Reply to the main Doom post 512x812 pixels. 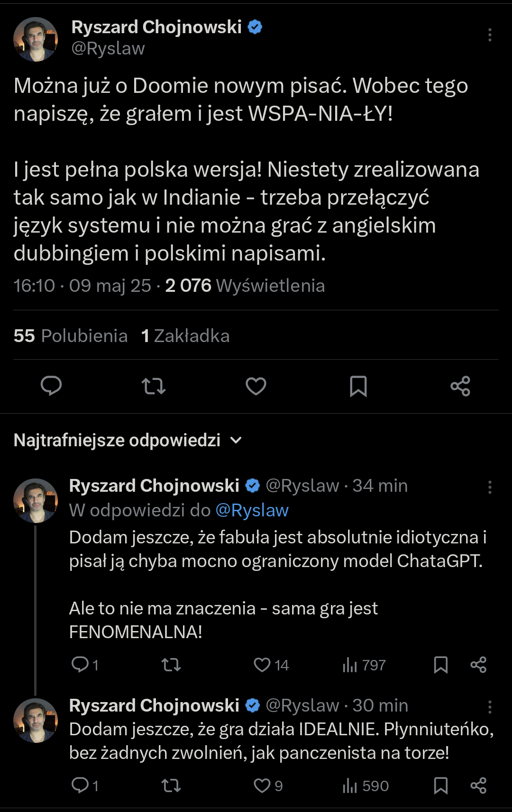click(51, 386)
